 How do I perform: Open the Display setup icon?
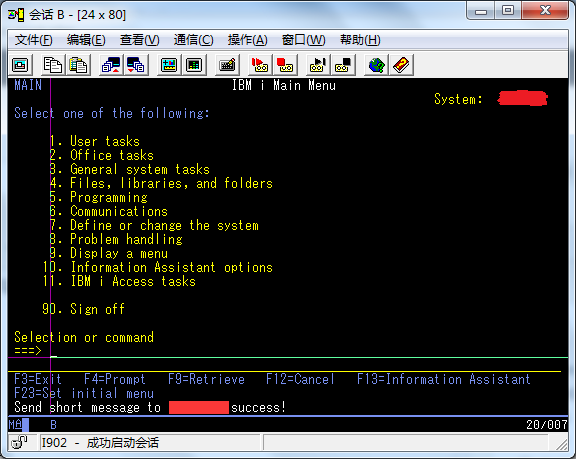pyautogui.click(x=169, y=65)
